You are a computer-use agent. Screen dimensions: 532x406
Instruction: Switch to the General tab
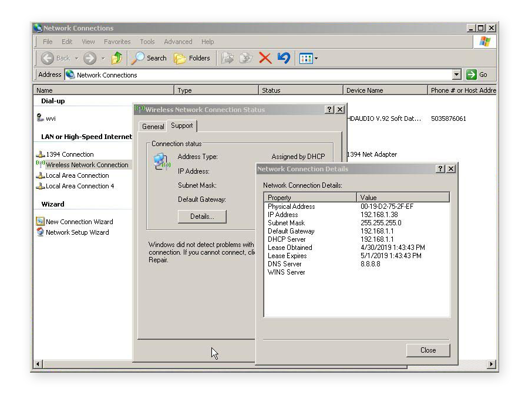pyautogui.click(x=153, y=127)
